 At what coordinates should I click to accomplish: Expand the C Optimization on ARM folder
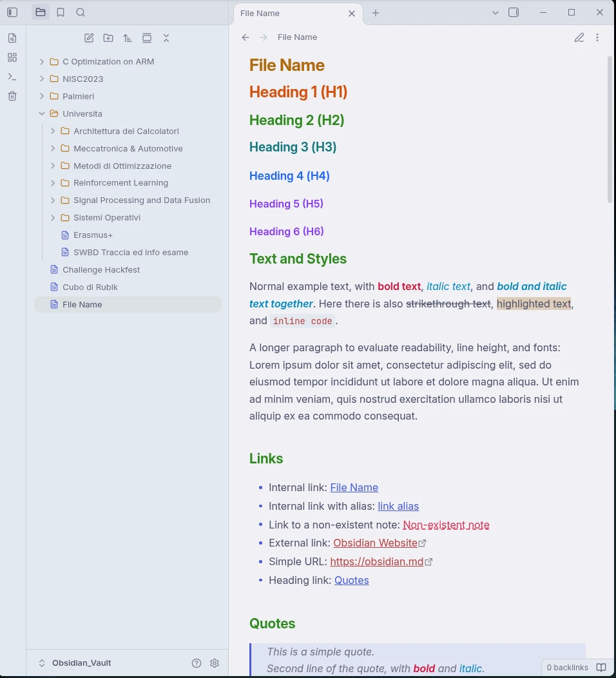point(42,62)
